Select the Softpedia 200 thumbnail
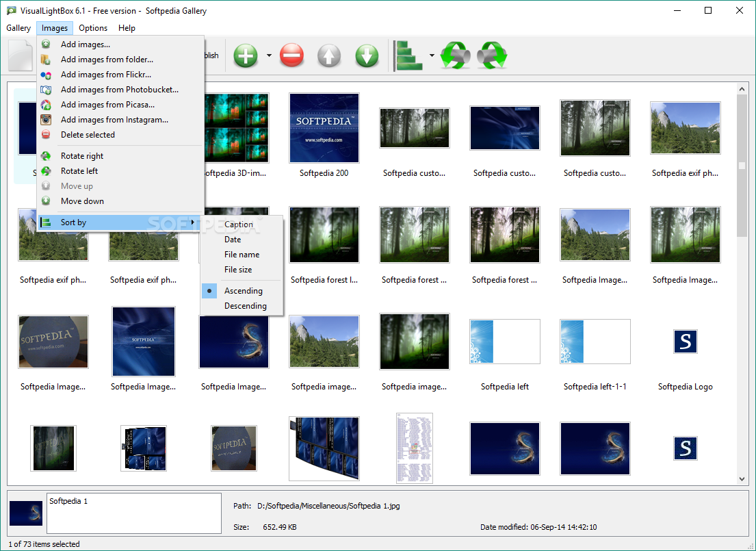756x551 pixels. tap(324, 128)
